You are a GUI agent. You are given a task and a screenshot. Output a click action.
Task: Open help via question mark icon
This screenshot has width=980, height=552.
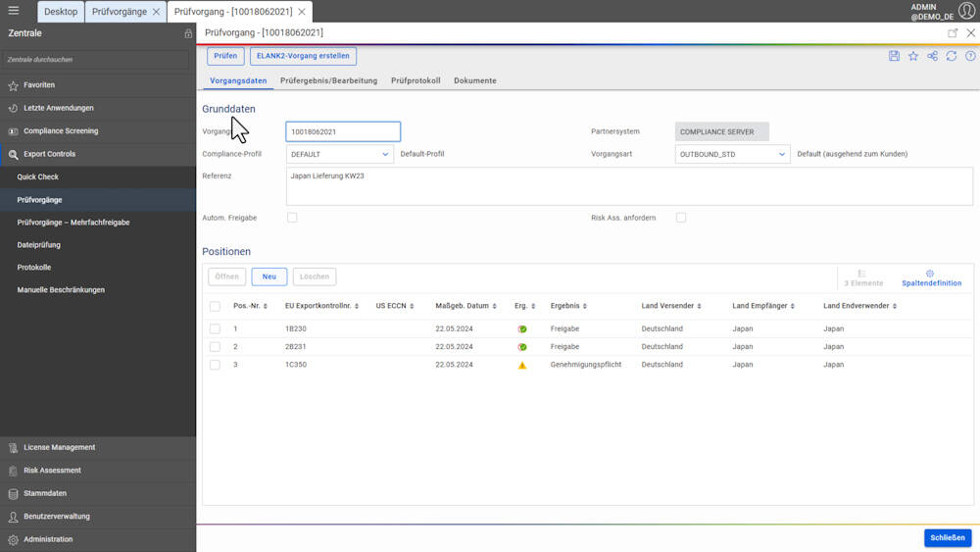[x=970, y=57]
